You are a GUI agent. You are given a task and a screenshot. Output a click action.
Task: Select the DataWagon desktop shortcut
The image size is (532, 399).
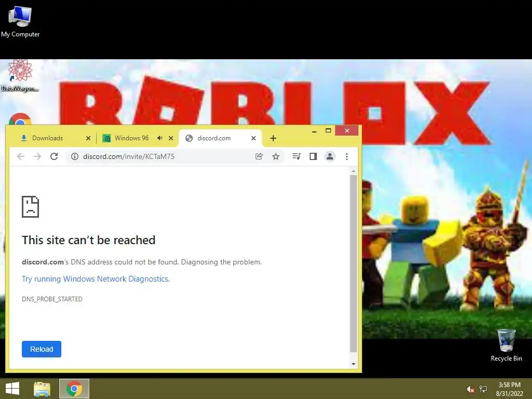click(20, 76)
